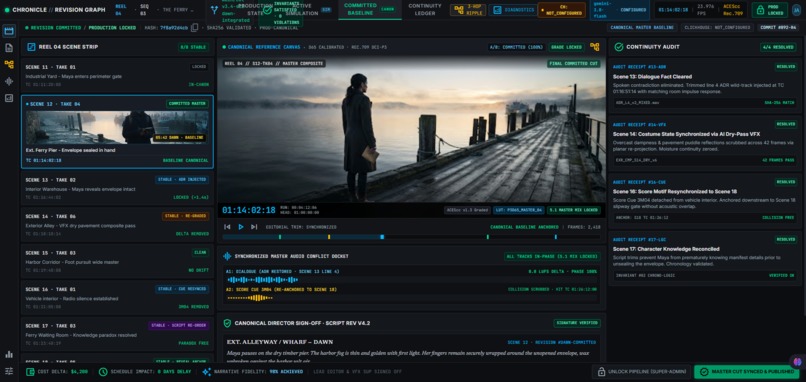Click the Narrative Fidelity sparkle icon
This screenshot has width=806, height=382.
206,372
